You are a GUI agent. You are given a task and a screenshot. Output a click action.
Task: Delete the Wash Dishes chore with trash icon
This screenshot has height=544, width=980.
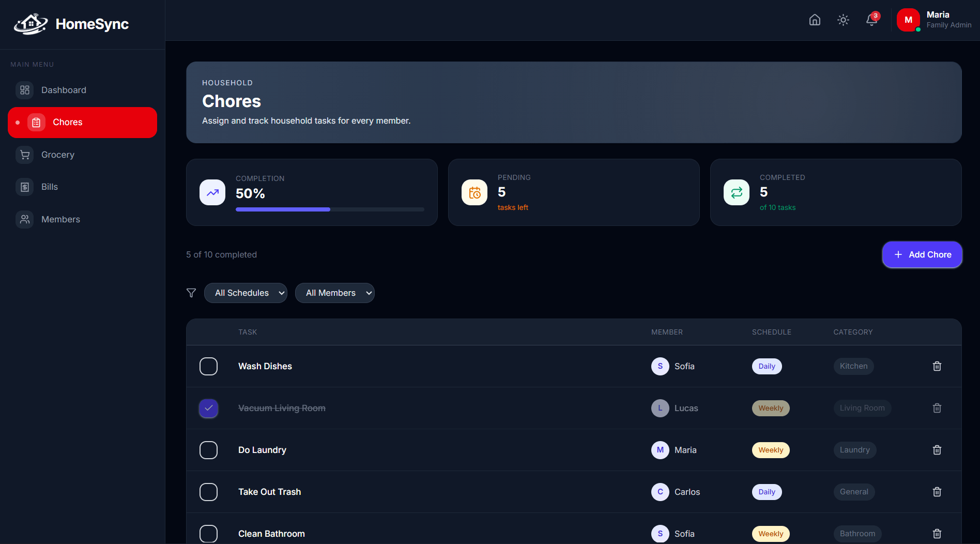[x=937, y=366]
